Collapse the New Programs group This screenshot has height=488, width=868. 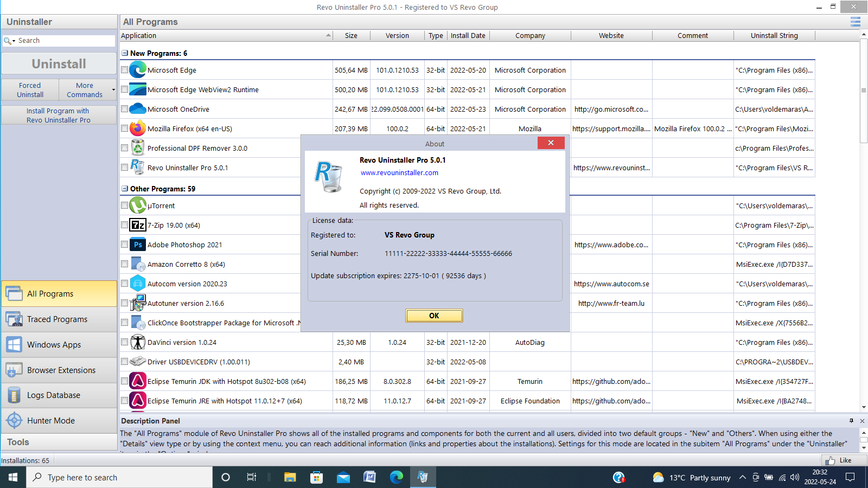point(125,53)
